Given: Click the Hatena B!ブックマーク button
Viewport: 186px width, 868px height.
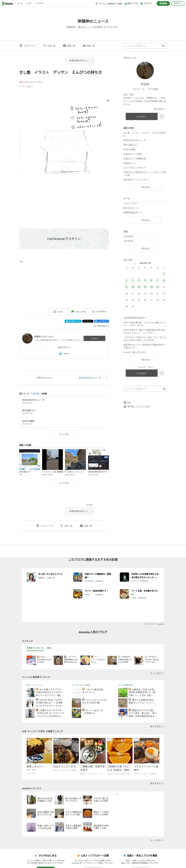Looking at the screenshot, I should 73,321.
